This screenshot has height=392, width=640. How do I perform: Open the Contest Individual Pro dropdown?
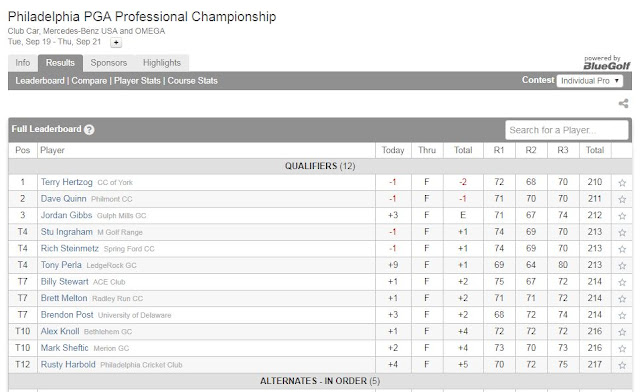pos(590,81)
